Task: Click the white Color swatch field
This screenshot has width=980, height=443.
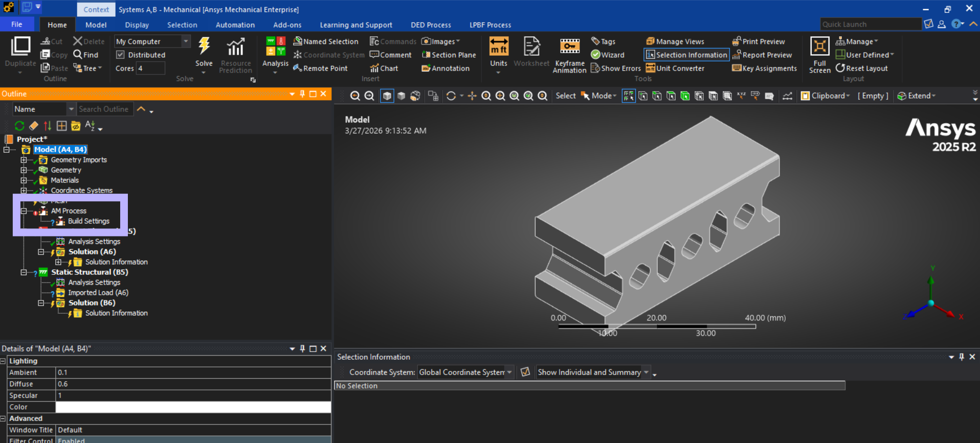Action: point(193,407)
